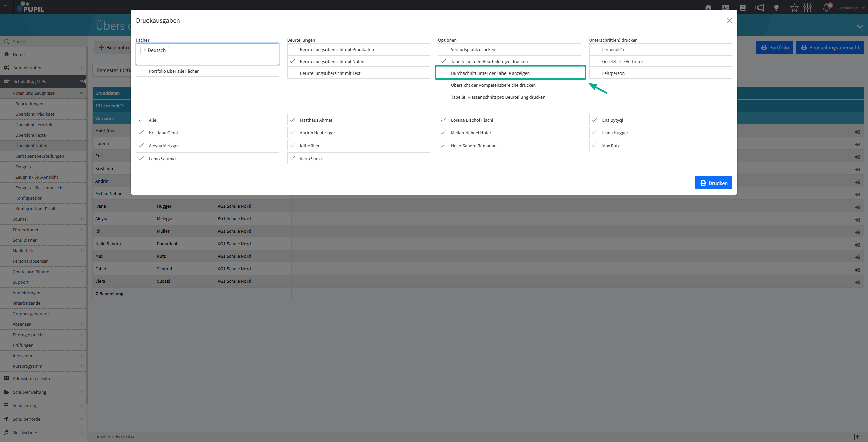Image resolution: width=868 pixels, height=442 pixels.
Task: Tick the Lehrperson signature checkbox
Action: coord(594,73)
